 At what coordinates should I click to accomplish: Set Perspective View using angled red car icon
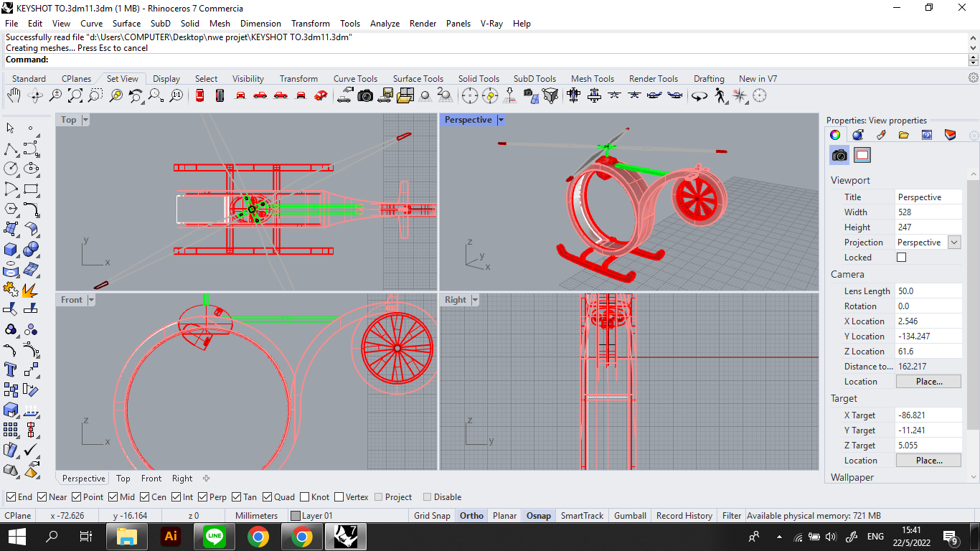[321, 95]
